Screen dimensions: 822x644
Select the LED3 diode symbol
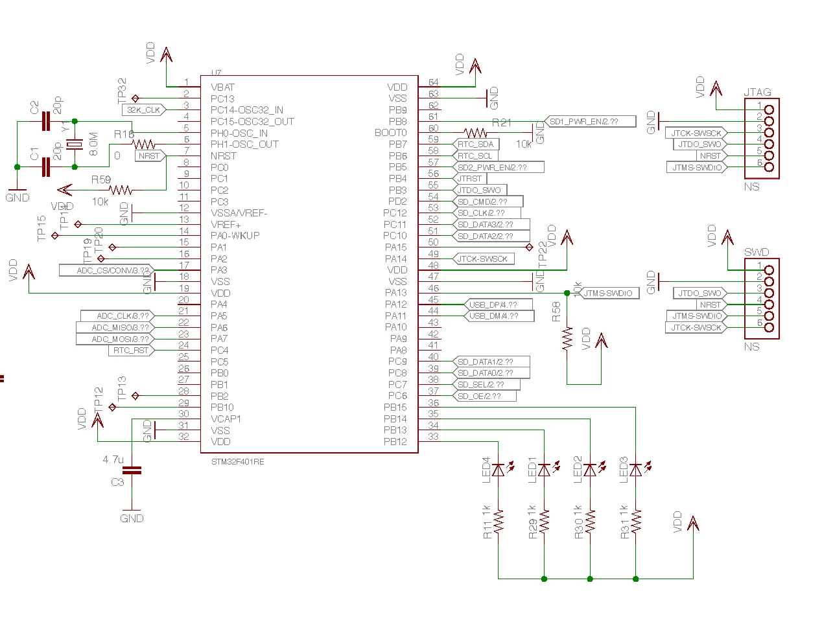coord(636,470)
